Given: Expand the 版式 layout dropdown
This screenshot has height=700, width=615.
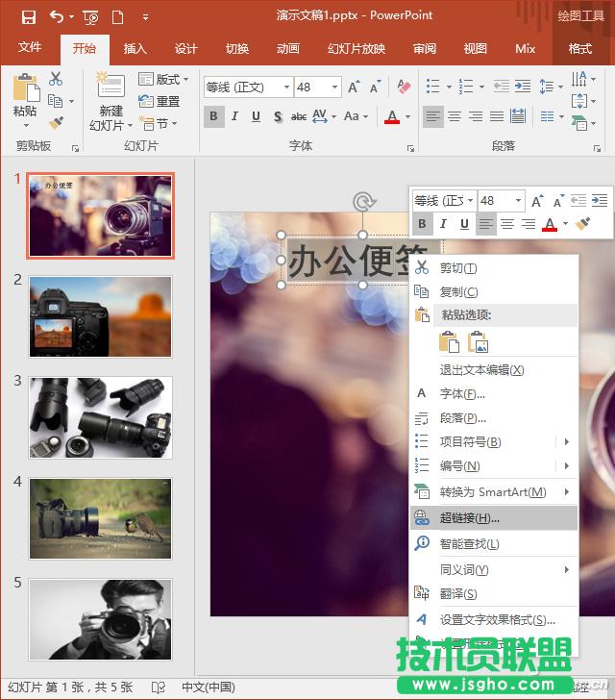Looking at the screenshot, I should point(164,79).
